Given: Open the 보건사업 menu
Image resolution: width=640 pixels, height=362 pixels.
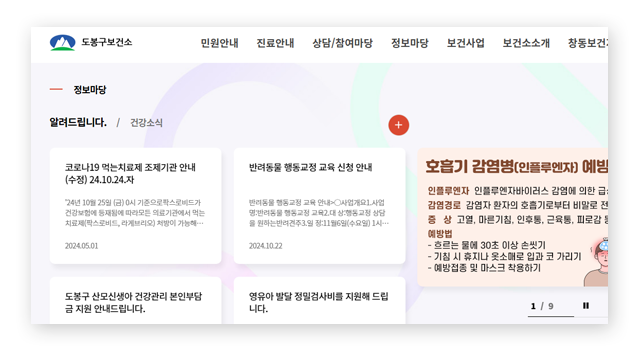Looking at the screenshot, I should (x=465, y=43).
